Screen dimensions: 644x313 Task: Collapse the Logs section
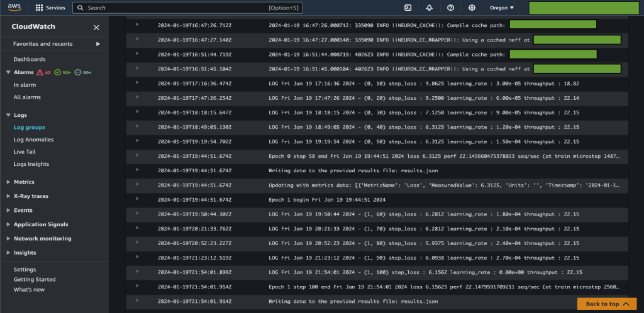click(x=9, y=115)
